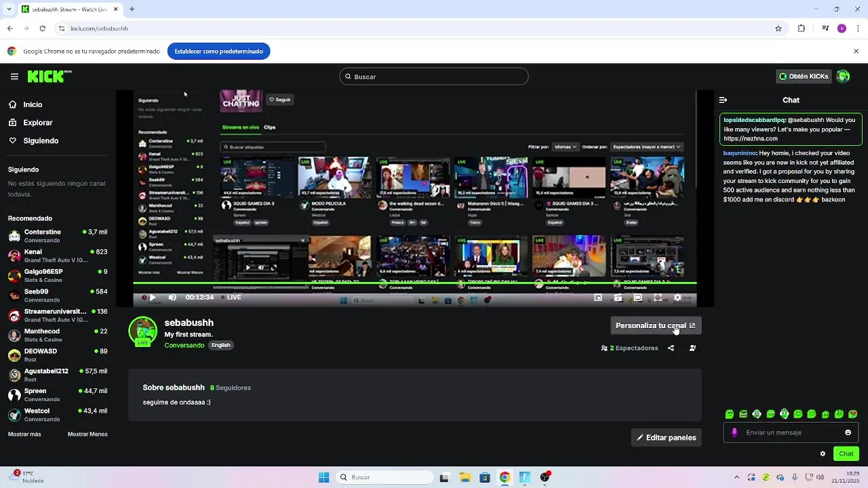Click Personaliza tu canal button

coord(656,326)
